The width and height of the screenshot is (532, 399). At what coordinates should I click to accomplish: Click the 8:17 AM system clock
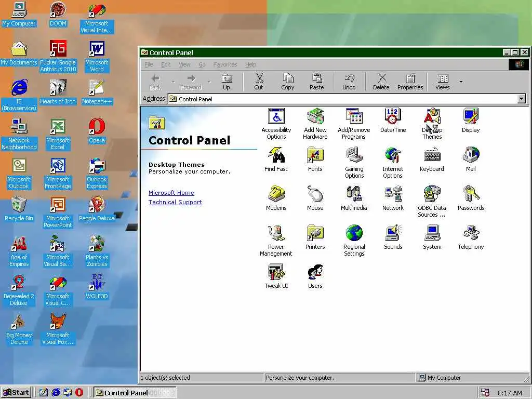[510, 393]
